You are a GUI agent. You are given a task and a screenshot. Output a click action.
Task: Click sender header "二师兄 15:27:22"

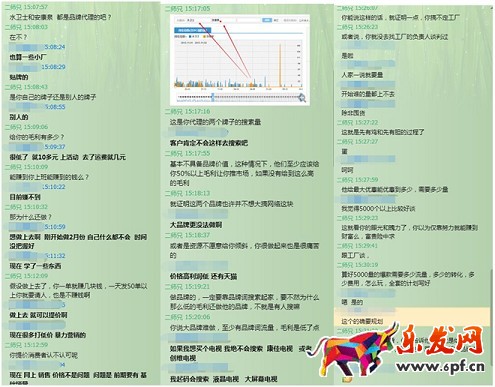pos(357,123)
